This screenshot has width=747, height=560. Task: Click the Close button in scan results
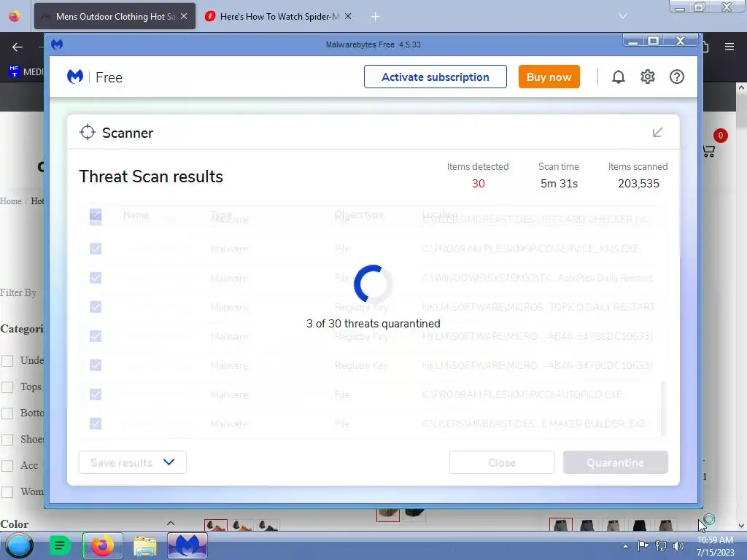point(502,462)
